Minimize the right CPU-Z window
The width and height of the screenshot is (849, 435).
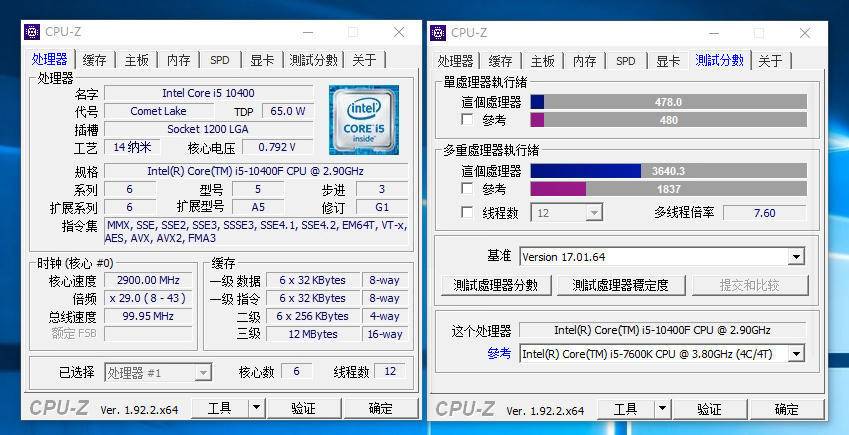pos(714,33)
